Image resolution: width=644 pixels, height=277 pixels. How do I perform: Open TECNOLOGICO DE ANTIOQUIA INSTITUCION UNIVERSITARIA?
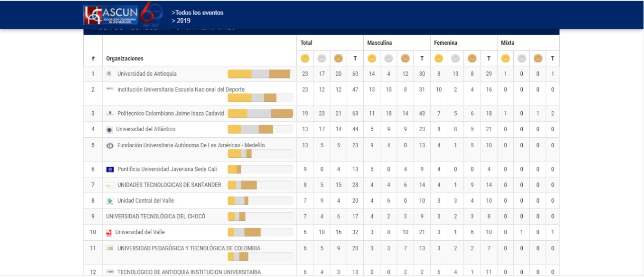pyautogui.click(x=189, y=272)
